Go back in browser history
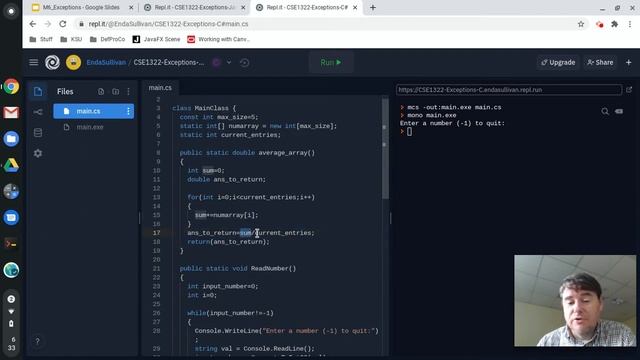The image size is (640, 360). [33, 24]
